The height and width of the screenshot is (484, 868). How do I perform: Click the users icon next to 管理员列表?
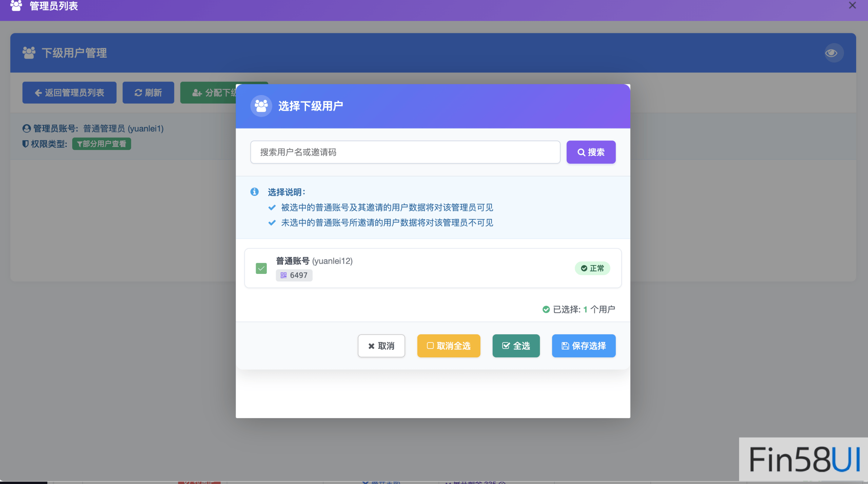[16, 5]
